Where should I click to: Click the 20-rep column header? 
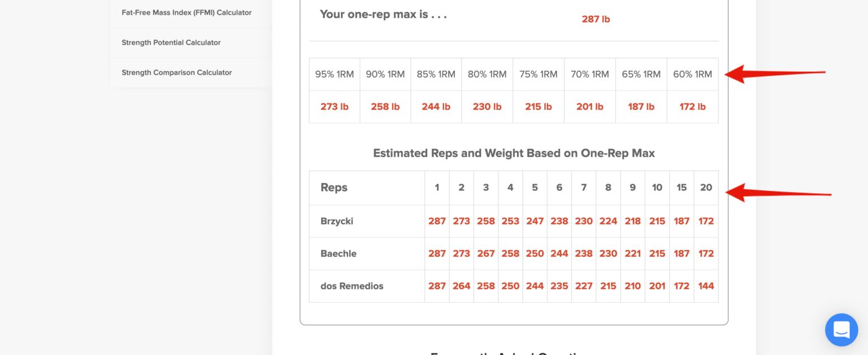coord(706,187)
